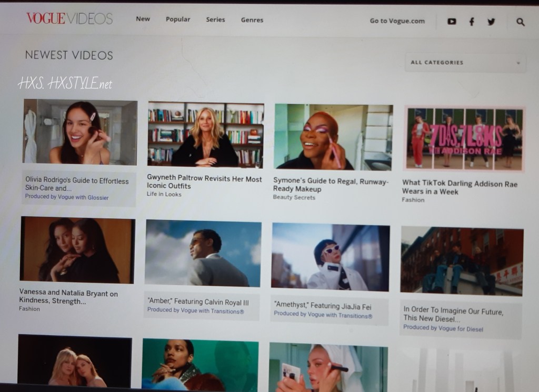Open the New menu item
Viewport: 539px width, 392px height.
(x=143, y=19)
